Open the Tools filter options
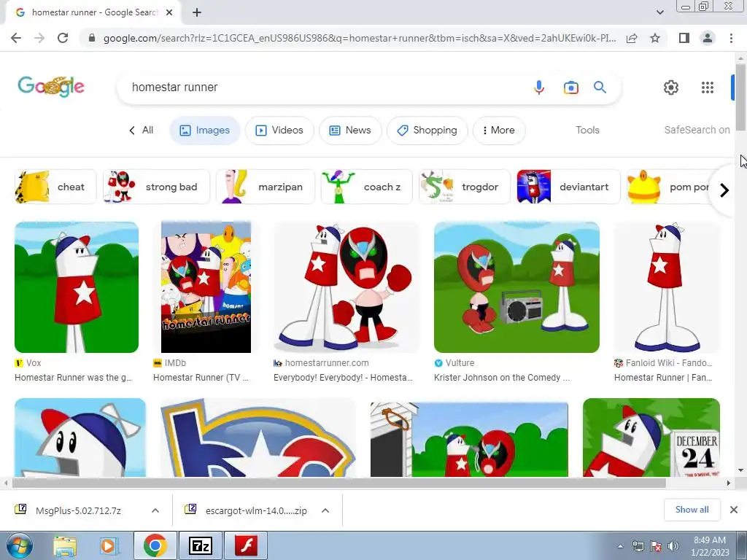 (587, 130)
